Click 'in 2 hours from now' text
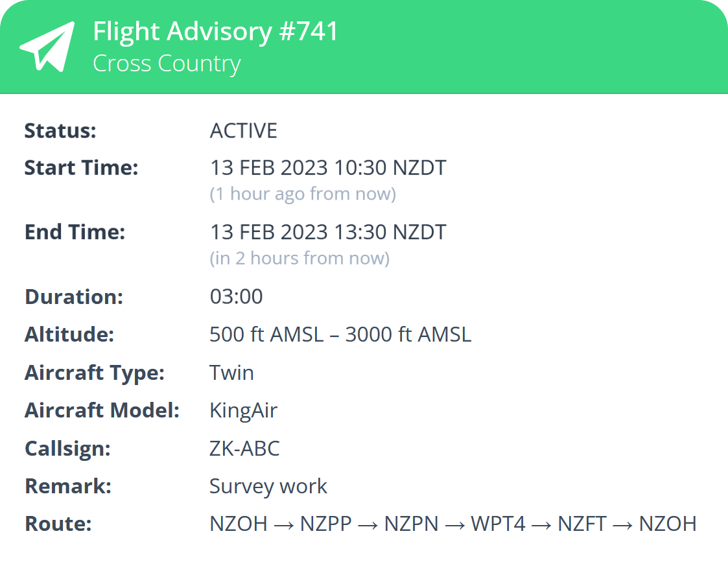728x562 pixels. point(299,259)
